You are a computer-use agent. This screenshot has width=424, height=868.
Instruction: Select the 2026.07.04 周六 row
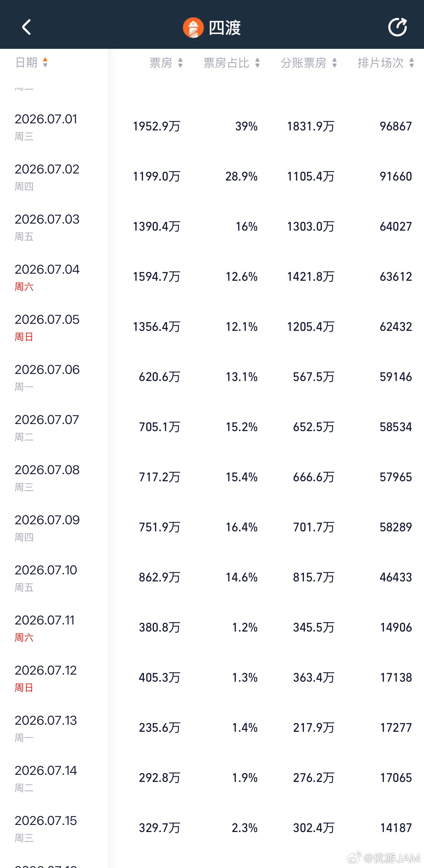pos(212,277)
